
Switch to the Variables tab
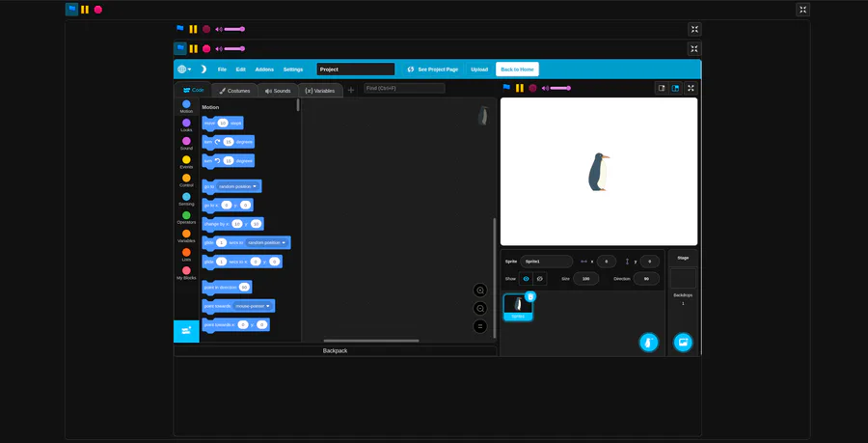[x=320, y=91]
